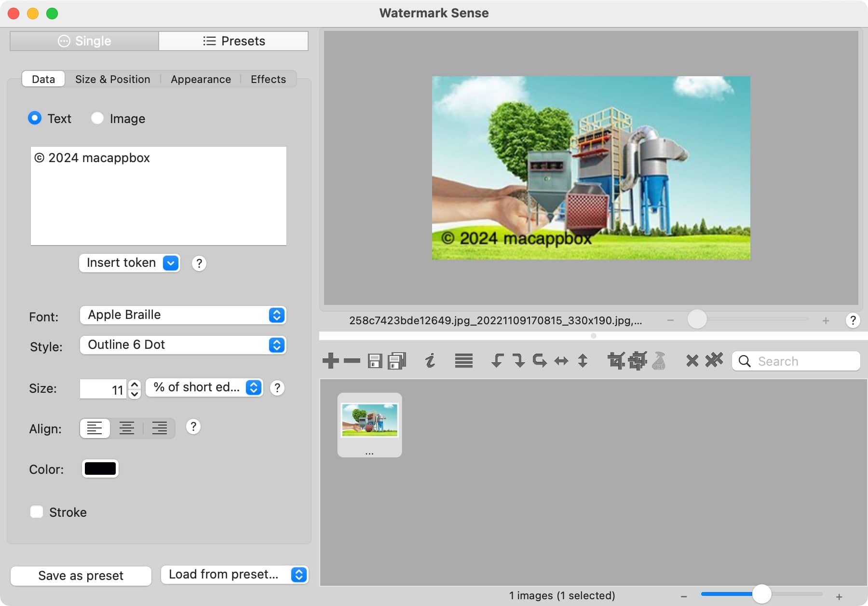Add images with the plus icon
This screenshot has width=868, height=606.
330,360
